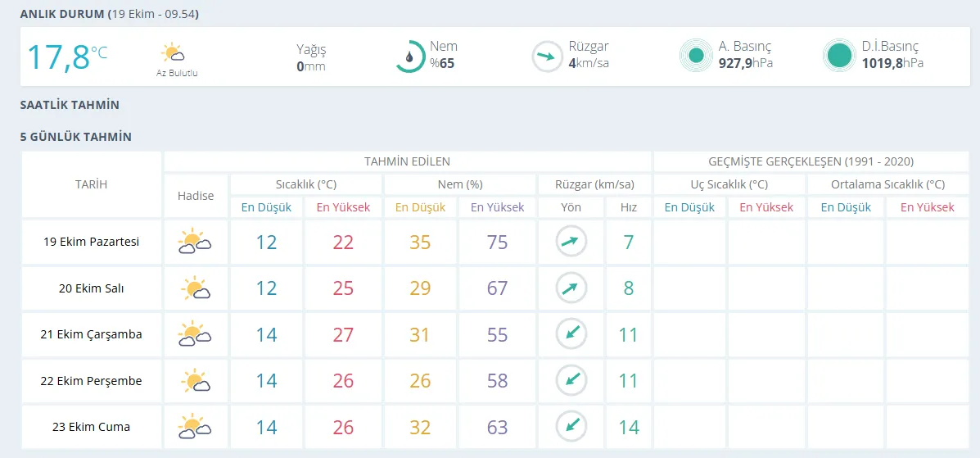The width and height of the screenshot is (980, 458).
Task: Click the D.İ.Basınç pressure circle icon
Action: (839, 57)
